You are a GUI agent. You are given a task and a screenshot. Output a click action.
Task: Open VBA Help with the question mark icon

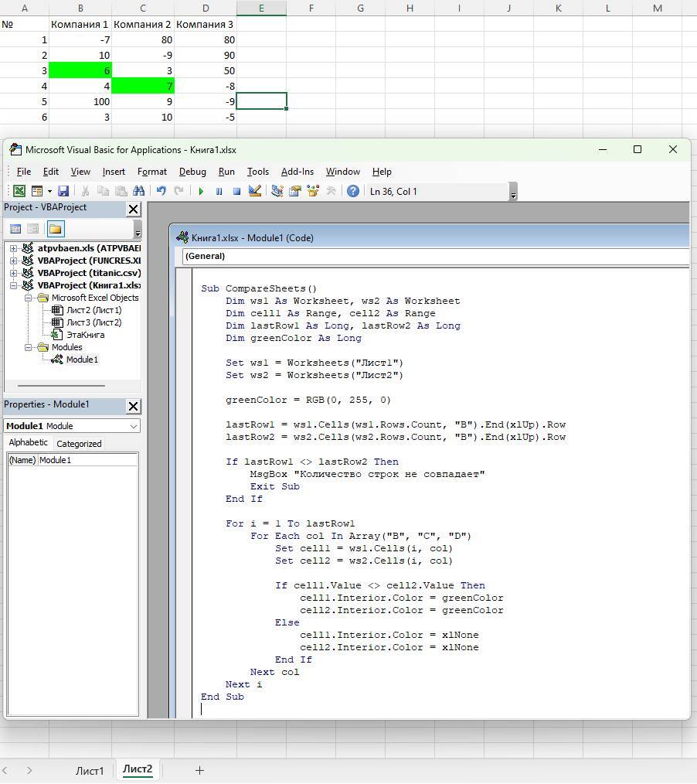pos(353,192)
